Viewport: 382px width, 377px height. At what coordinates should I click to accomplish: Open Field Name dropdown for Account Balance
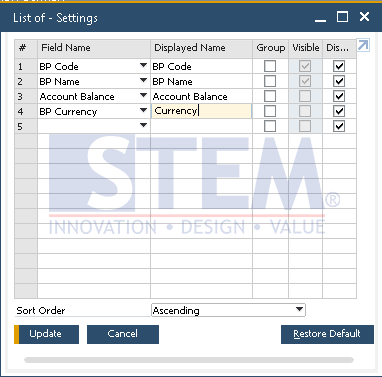tap(143, 95)
